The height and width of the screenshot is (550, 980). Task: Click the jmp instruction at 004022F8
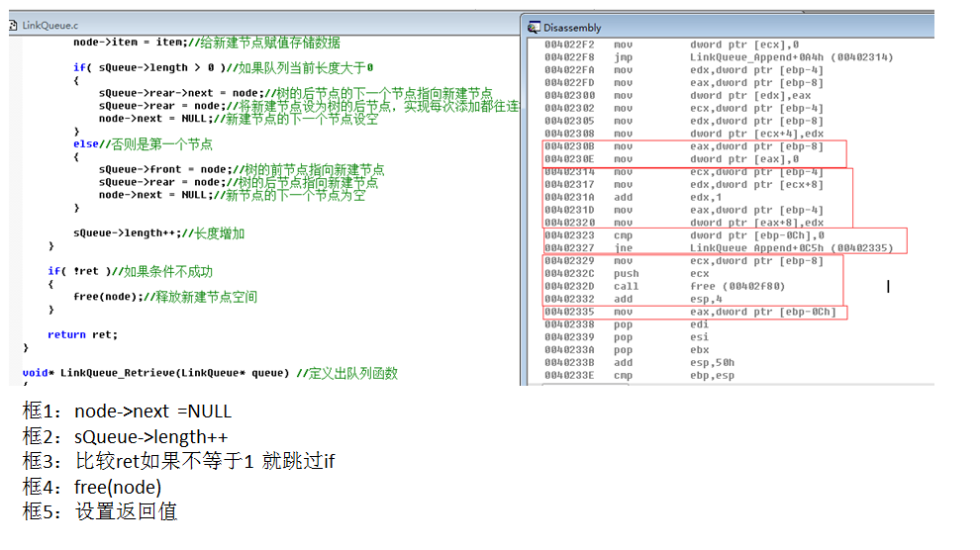pos(718,56)
